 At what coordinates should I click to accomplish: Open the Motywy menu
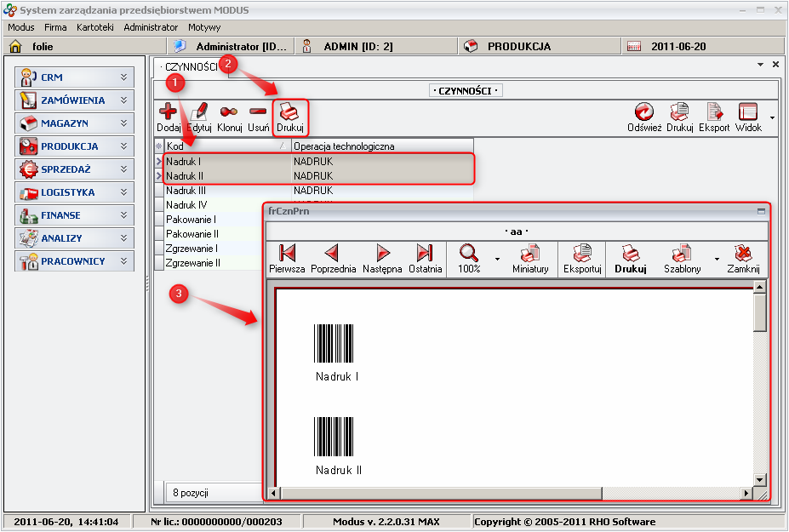[204, 27]
